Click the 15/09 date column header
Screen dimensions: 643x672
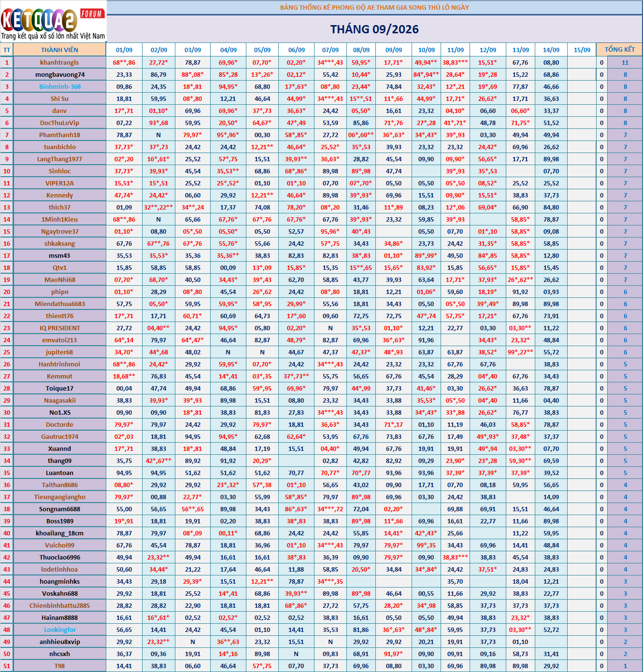coord(582,50)
